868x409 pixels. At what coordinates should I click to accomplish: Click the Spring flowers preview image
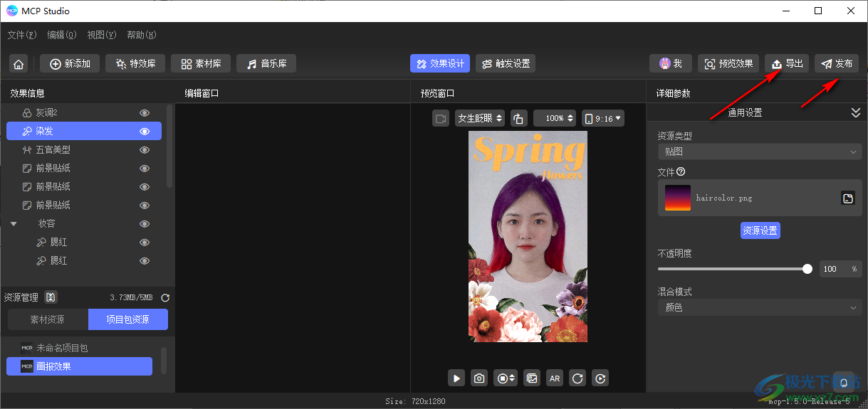coord(528,236)
